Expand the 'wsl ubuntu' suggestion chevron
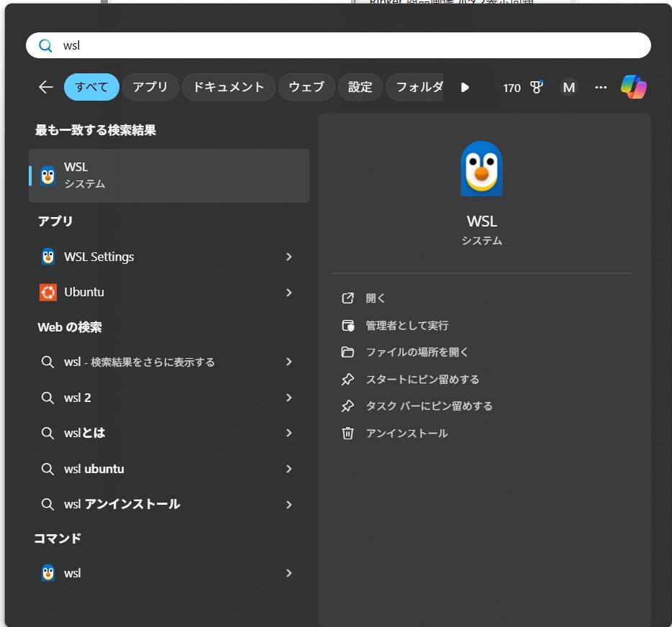The width and height of the screenshot is (672, 627). pos(289,469)
